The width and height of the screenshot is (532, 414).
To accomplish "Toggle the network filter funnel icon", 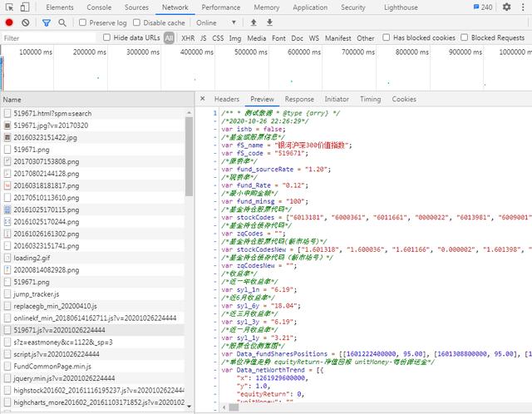I will 47,22.
